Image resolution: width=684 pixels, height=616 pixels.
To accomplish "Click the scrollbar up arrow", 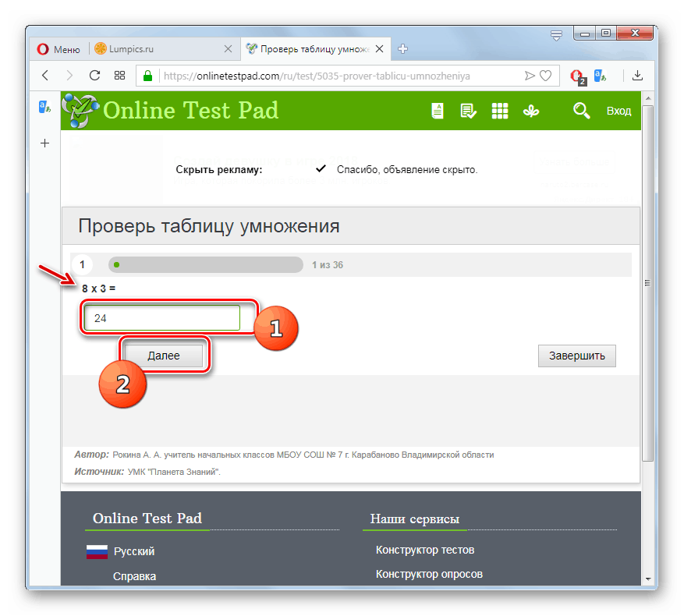I will pos(648,98).
